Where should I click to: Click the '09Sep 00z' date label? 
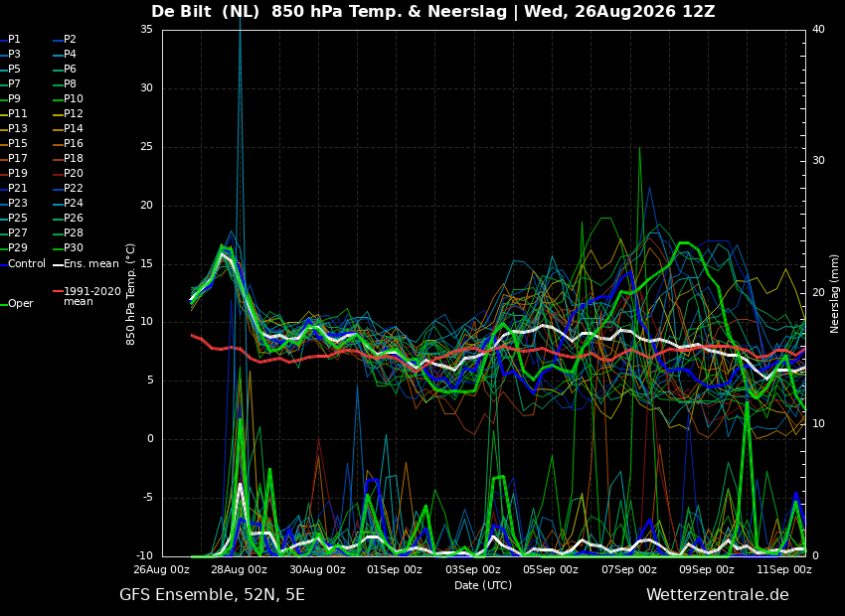pyautogui.click(x=707, y=569)
